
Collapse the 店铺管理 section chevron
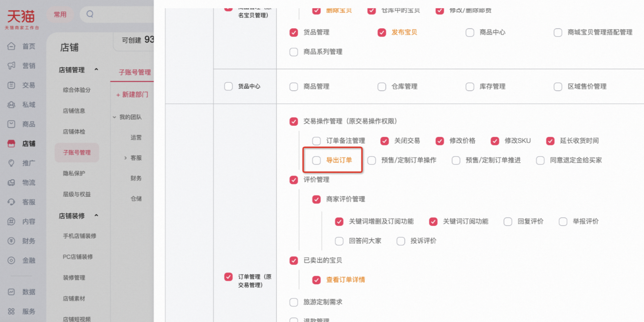coord(96,69)
